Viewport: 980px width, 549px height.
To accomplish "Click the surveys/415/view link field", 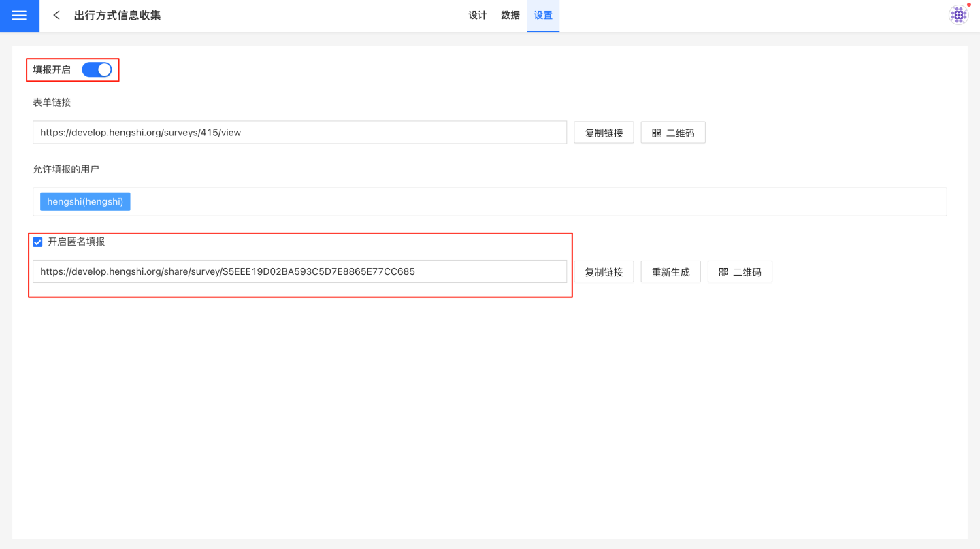I will click(299, 133).
